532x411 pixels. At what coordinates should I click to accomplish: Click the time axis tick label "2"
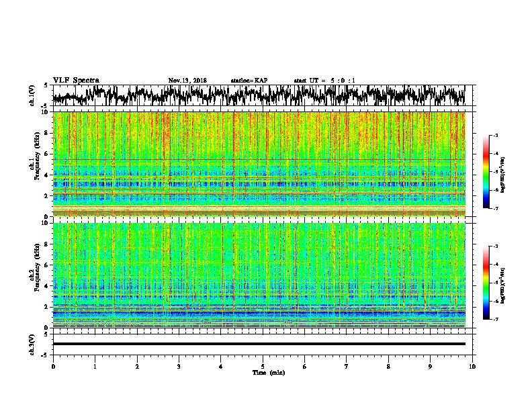click(137, 366)
